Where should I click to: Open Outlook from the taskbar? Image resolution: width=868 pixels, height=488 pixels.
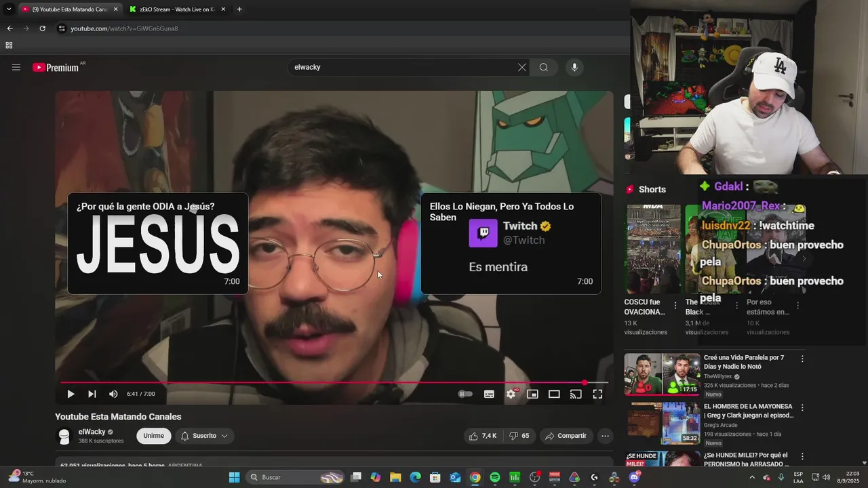tap(455, 477)
